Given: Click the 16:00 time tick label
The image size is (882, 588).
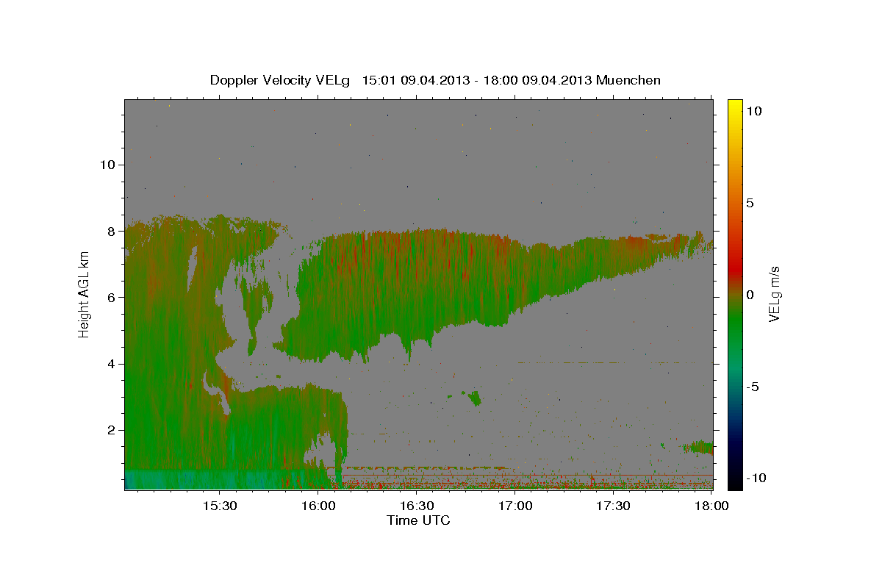Looking at the screenshot, I should click(x=319, y=506).
